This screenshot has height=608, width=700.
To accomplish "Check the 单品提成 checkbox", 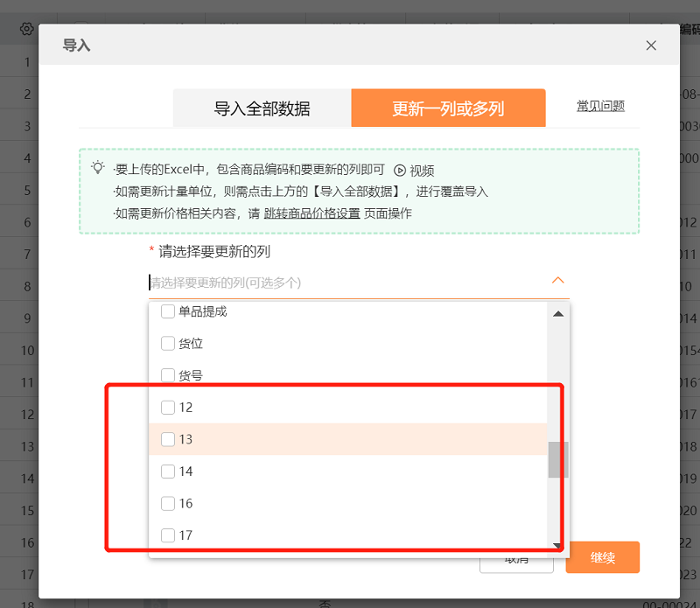I will pos(168,311).
